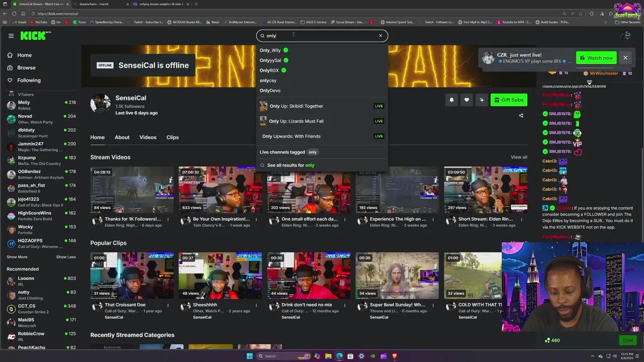Switch to the Videos tab

(x=148, y=137)
